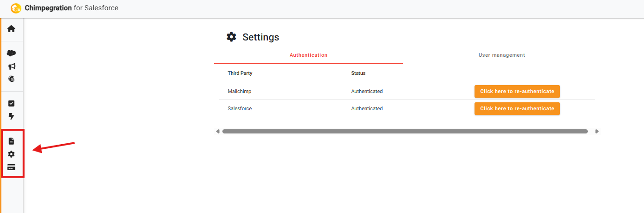Click the horizontal scrollbar thumb
The width and height of the screenshot is (644, 213).
405,132
